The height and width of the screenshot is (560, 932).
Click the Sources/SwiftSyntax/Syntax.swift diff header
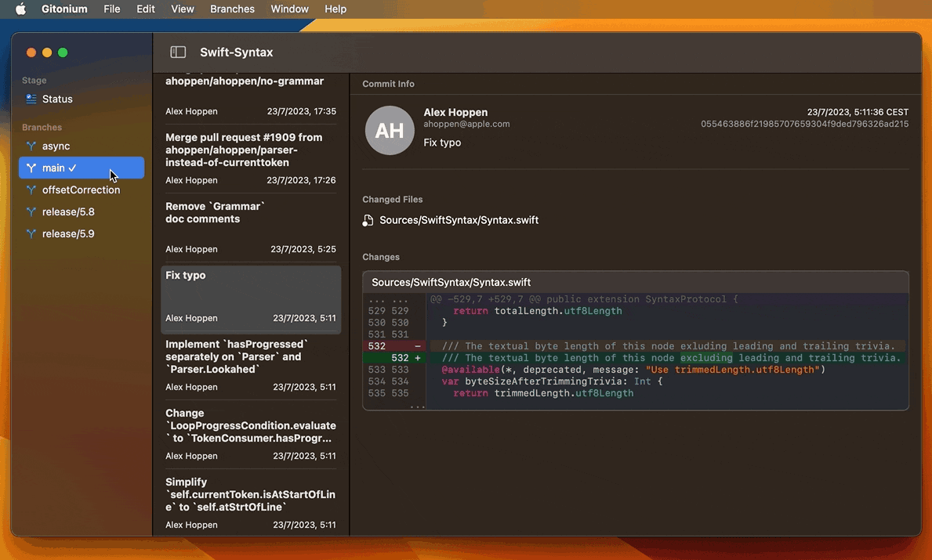(x=636, y=282)
